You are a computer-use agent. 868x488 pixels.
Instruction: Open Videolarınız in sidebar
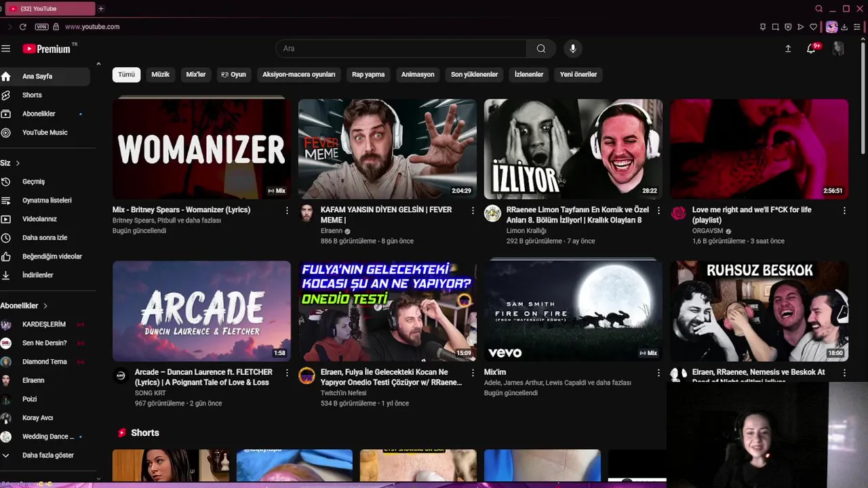point(45,219)
